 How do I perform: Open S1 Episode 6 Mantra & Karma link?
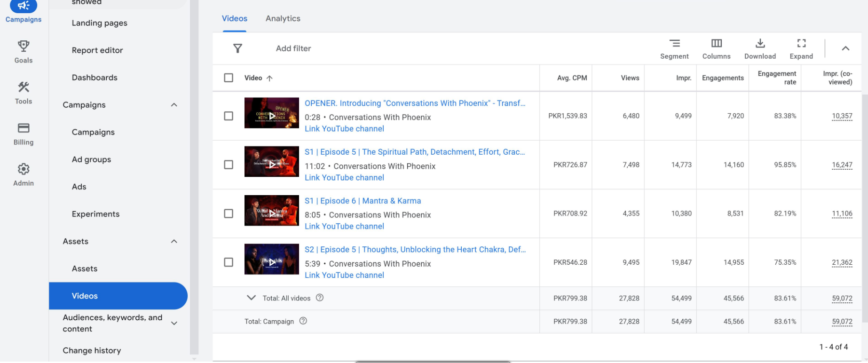tap(363, 201)
